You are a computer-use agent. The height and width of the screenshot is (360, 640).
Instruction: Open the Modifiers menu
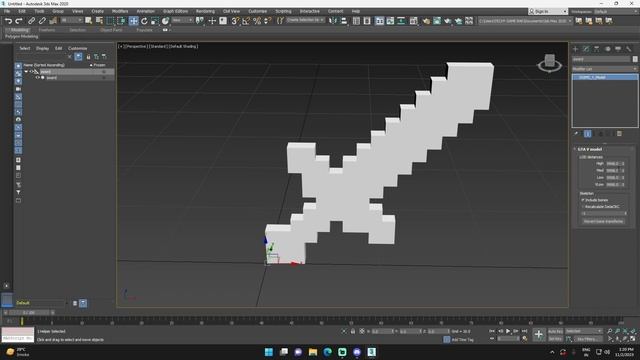click(x=120, y=11)
